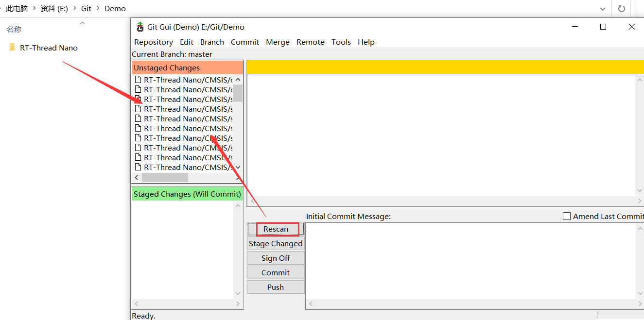Click the Unstaged Changes scroll-right arrow
The width and height of the screenshot is (644, 320).
pos(238,178)
